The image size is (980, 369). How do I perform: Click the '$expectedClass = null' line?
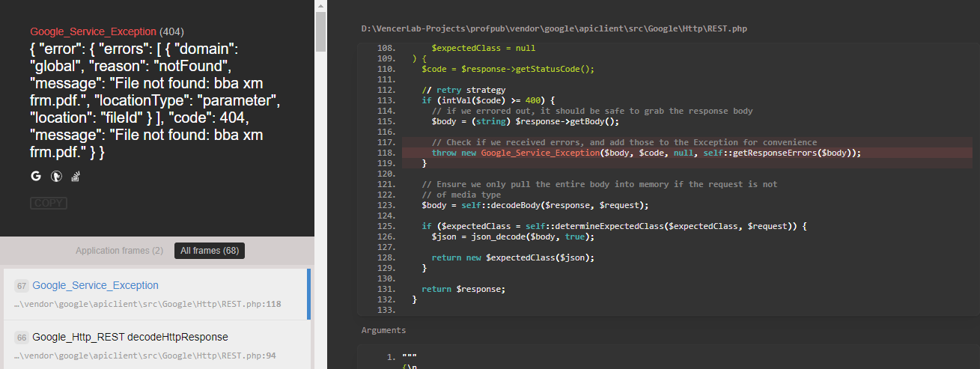tap(484, 48)
